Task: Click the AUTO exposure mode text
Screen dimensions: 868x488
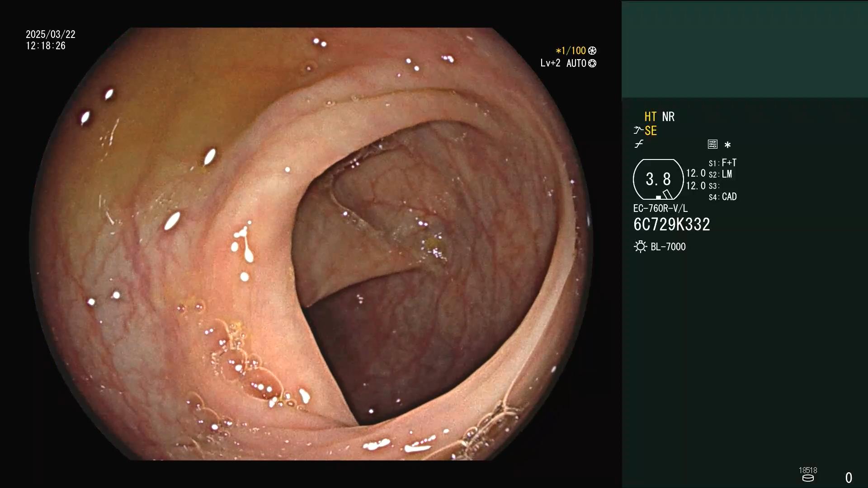Action: click(x=576, y=63)
